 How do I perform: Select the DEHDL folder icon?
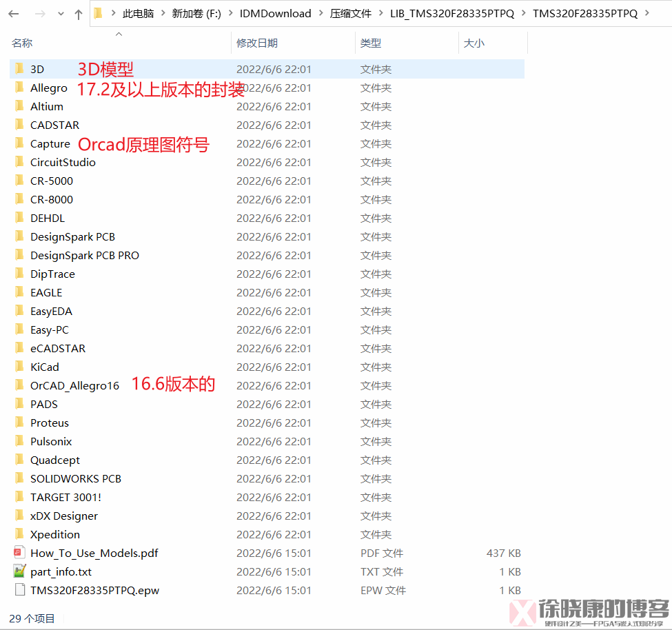pos(19,218)
